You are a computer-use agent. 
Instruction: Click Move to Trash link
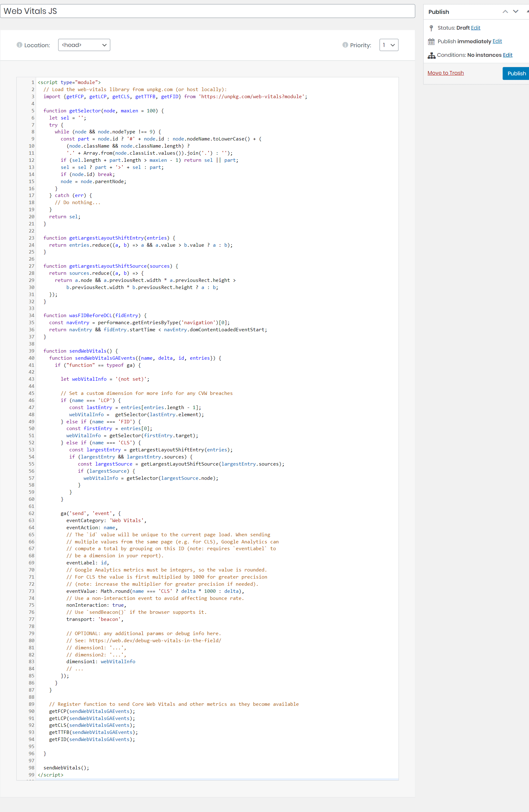point(445,73)
